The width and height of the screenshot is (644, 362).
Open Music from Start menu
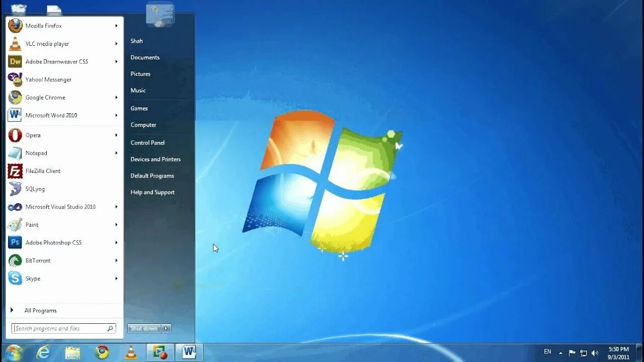[138, 90]
